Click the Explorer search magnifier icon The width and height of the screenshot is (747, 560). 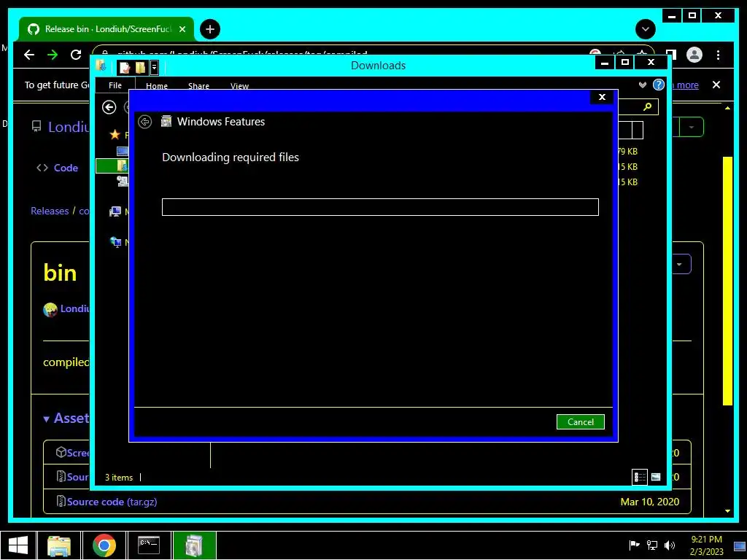pos(648,106)
